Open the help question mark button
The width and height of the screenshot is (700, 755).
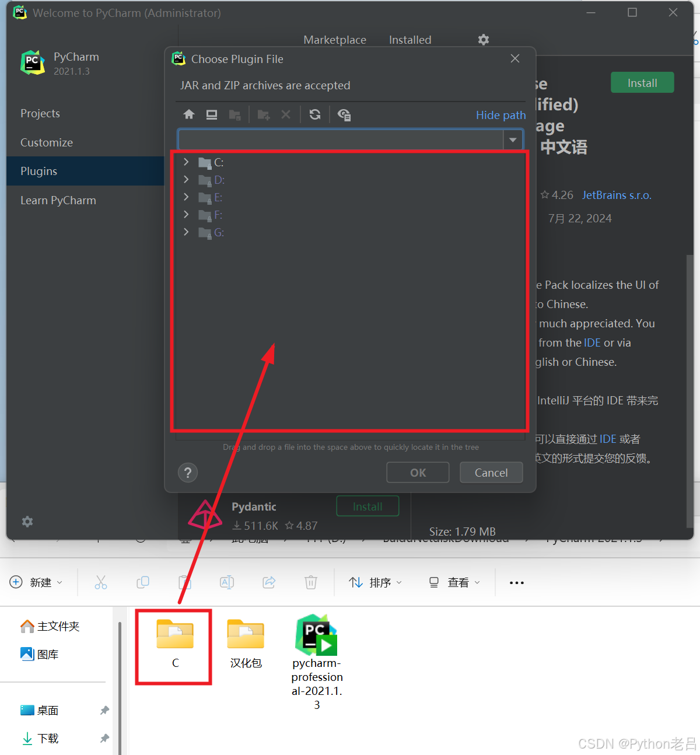click(188, 473)
